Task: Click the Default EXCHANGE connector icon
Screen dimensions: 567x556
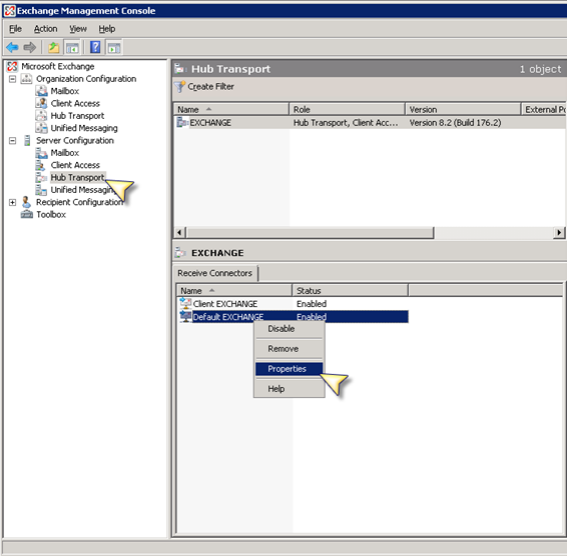Action: 186,317
